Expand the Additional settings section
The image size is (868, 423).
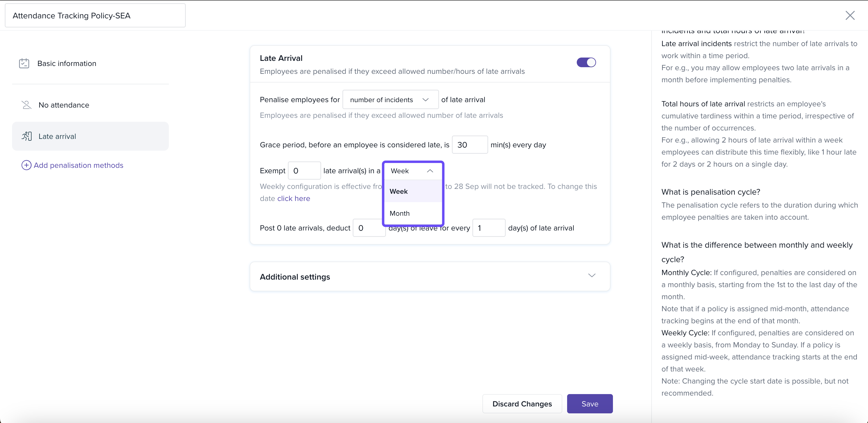(x=430, y=277)
